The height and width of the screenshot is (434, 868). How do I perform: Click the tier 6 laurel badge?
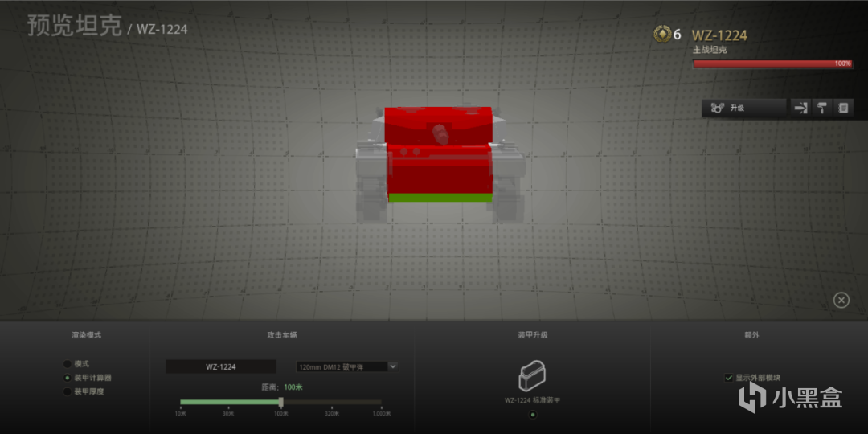click(x=661, y=35)
